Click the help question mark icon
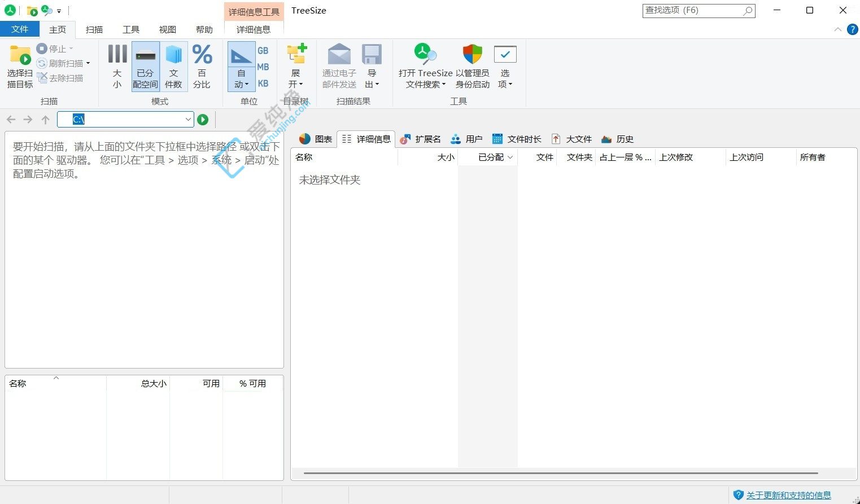860x504 pixels. 853,29
